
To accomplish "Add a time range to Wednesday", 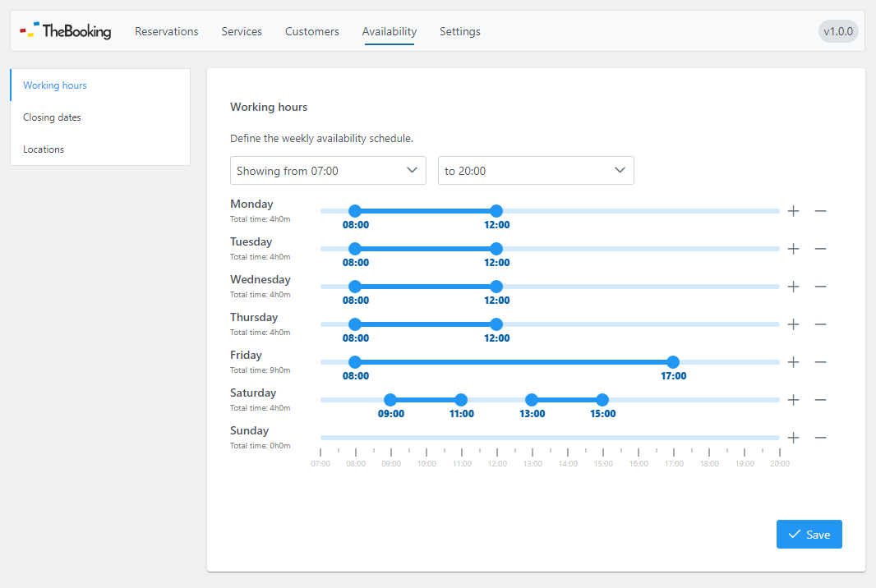I will coord(793,287).
